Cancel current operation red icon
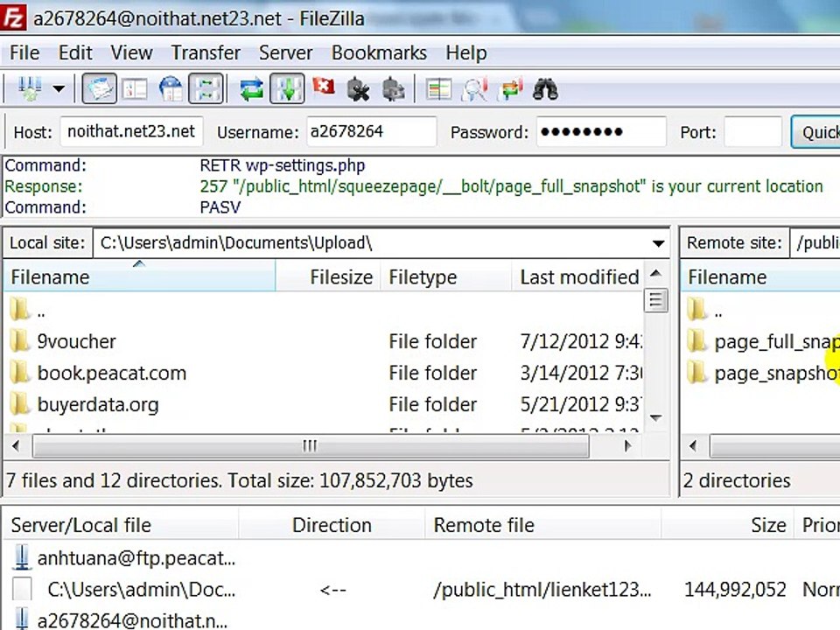The image size is (840, 630). pyautogui.click(x=324, y=87)
